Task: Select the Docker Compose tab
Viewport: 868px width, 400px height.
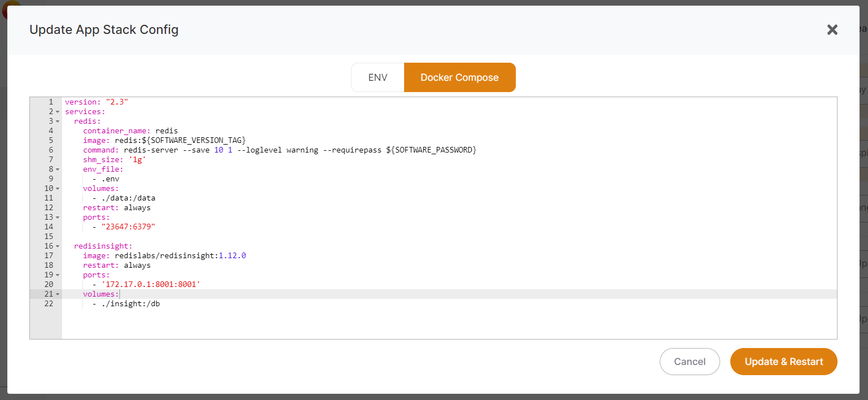Action: click(459, 77)
